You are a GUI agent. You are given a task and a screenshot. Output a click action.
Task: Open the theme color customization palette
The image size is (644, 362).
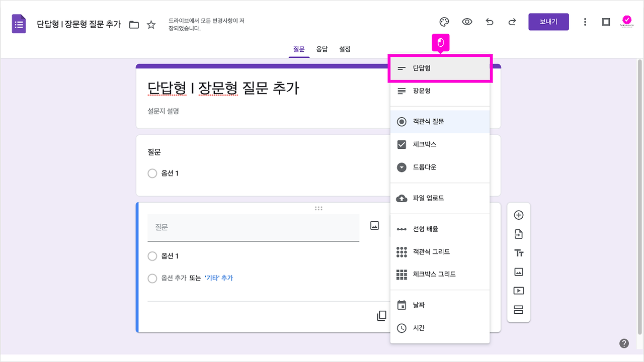(444, 22)
